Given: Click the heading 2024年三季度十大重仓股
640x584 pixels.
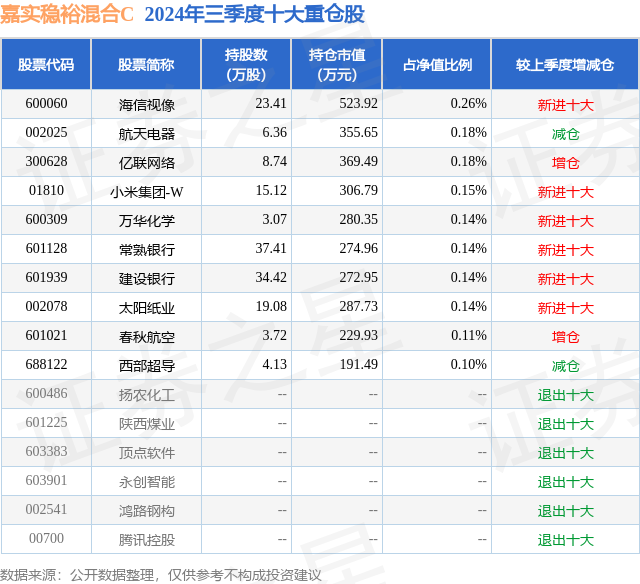Looking at the screenshot, I should point(255,14).
